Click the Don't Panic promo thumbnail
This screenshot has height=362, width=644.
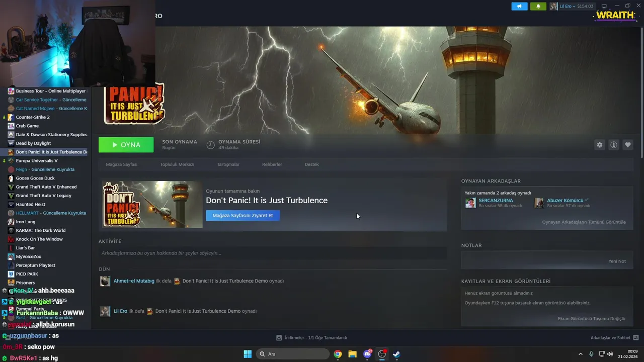coord(152,204)
